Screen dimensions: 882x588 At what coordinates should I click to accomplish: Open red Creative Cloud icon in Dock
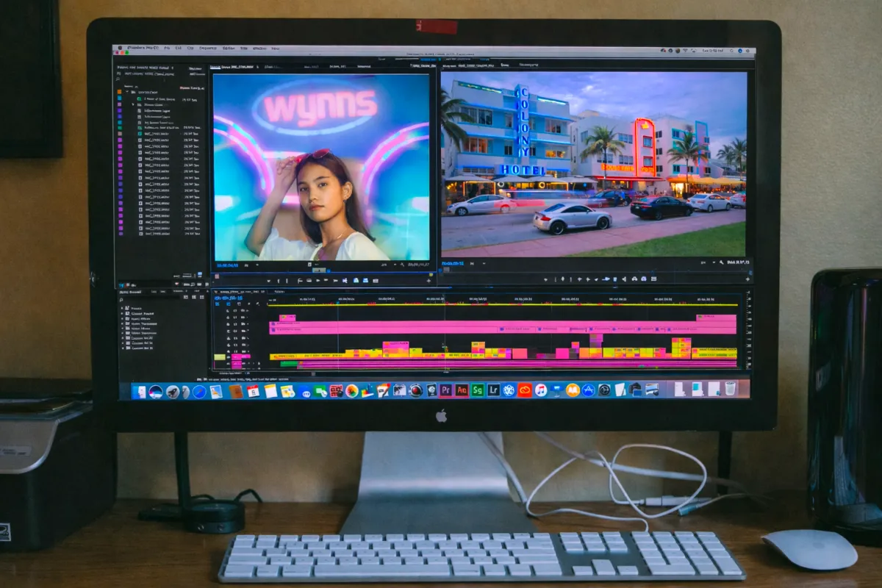pyautogui.click(x=525, y=390)
